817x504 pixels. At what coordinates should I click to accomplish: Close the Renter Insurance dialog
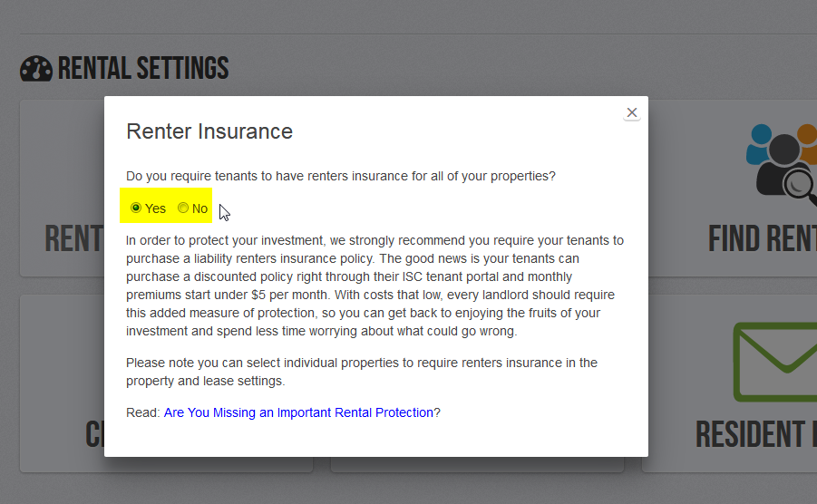(x=632, y=112)
